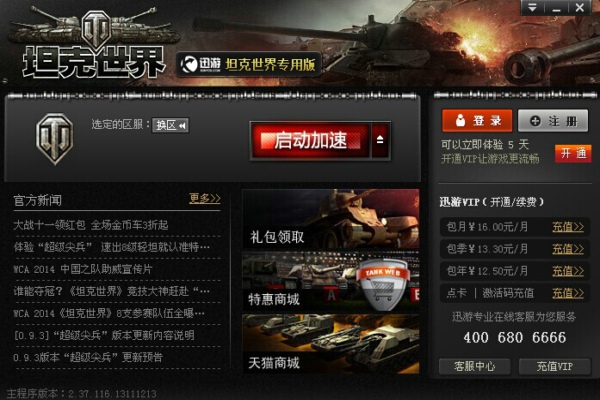Viewport: 600px width, 400px height.
Task: Open the 客服中心 customer service button
Action: (474, 366)
